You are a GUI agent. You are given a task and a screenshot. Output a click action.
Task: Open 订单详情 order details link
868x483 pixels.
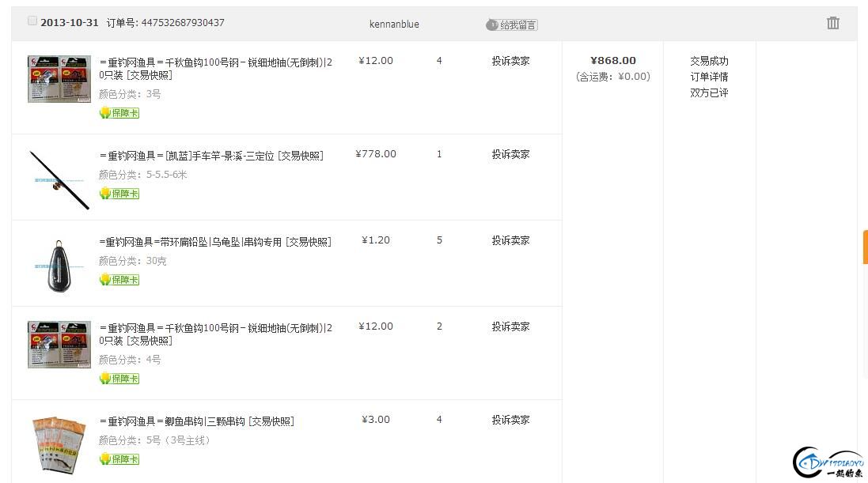click(x=709, y=77)
